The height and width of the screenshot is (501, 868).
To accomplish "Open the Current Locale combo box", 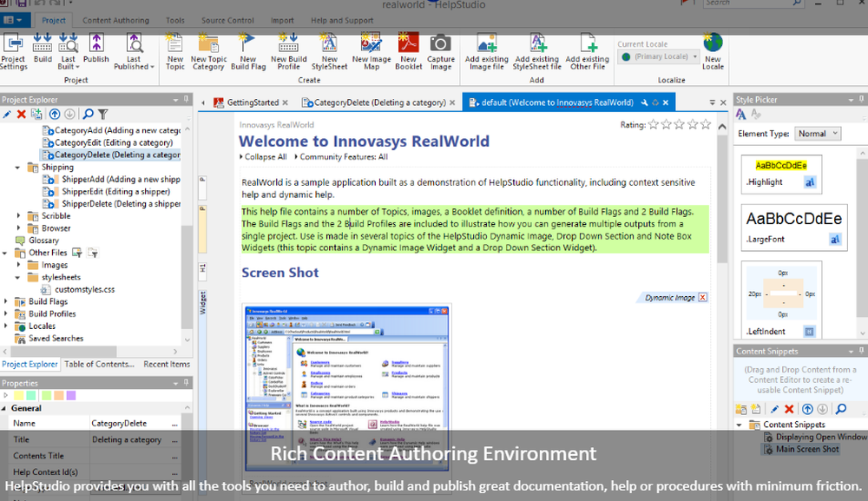I will pos(660,56).
